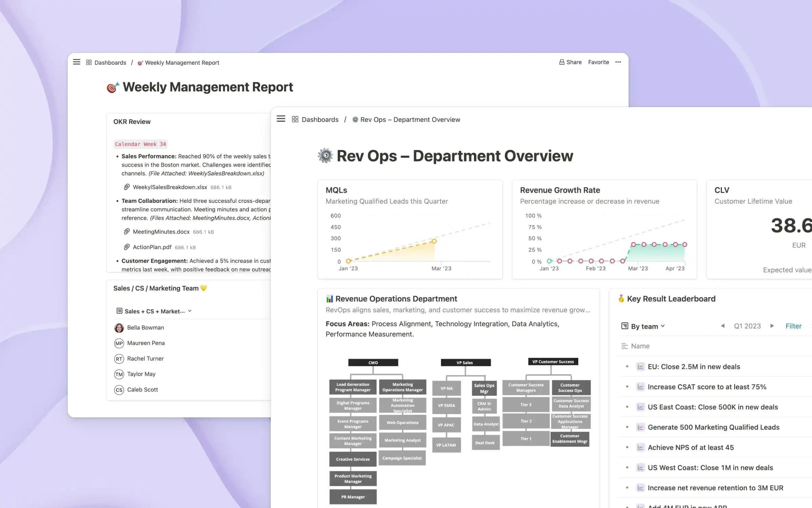Click the paperclip icon beside ActionPlan.pdf

[127, 247]
